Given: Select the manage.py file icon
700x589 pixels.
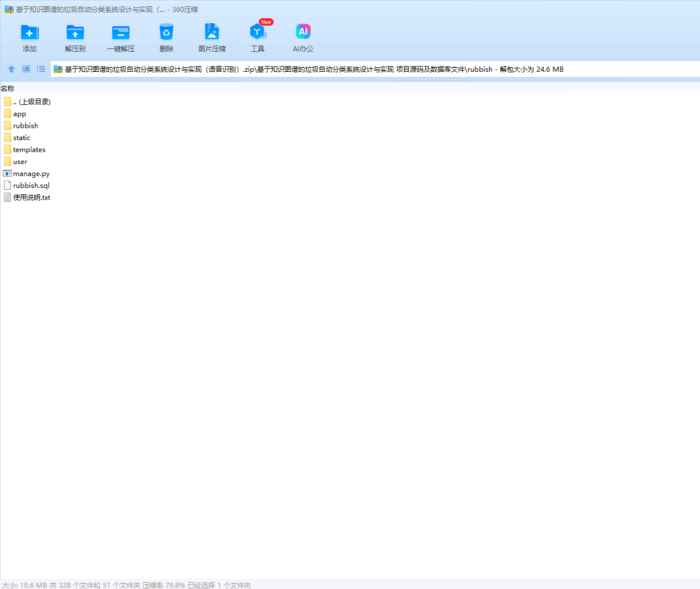Looking at the screenshot, I should [x=7, y=173].
